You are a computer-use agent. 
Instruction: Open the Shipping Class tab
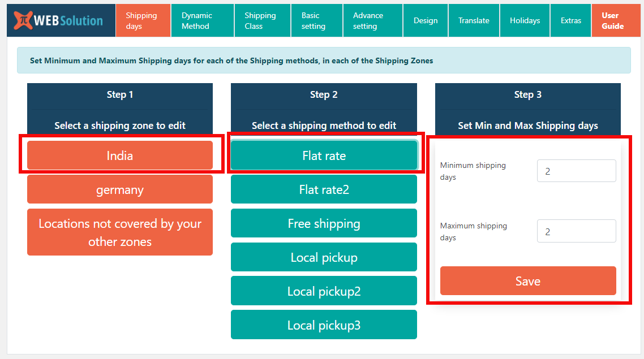pos(262,20)
